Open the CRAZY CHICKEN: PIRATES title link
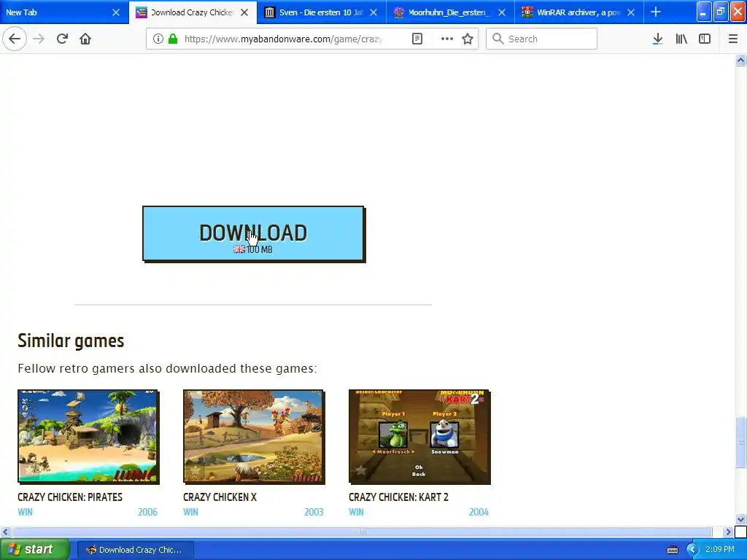The image size is (747, 560). [x=70, y=497]
